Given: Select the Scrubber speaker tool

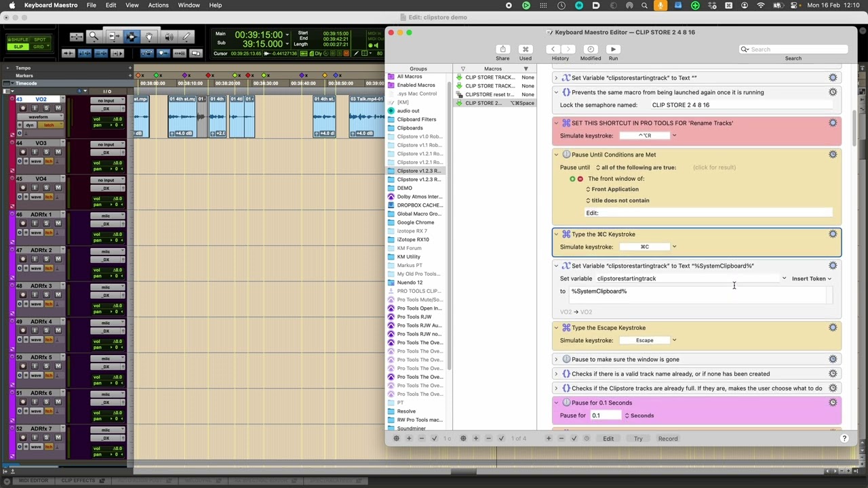Looking at the screenshot, I should pyautogui.click(x=168, y=37).
